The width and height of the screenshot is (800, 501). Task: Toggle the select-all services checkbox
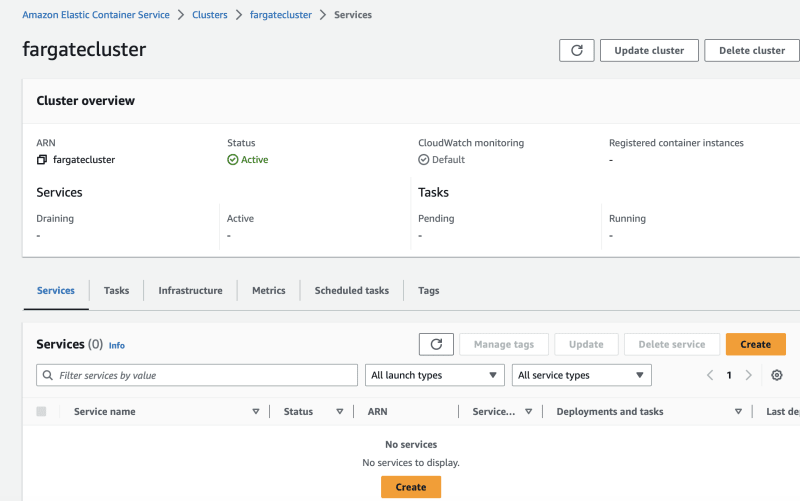click(41, 411)
